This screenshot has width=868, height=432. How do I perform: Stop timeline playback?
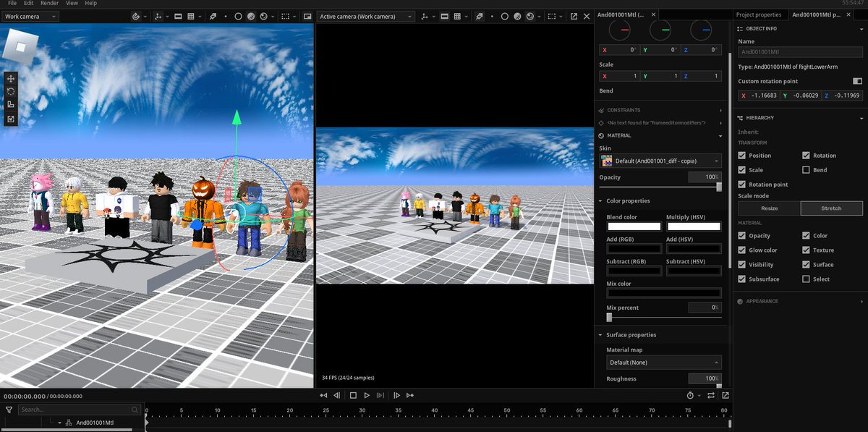tap(353, 395)
